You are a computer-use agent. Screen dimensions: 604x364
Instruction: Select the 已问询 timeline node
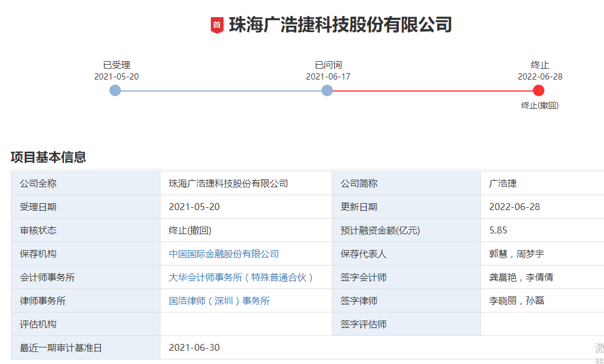pyautogui.click(x=327, y=90)
